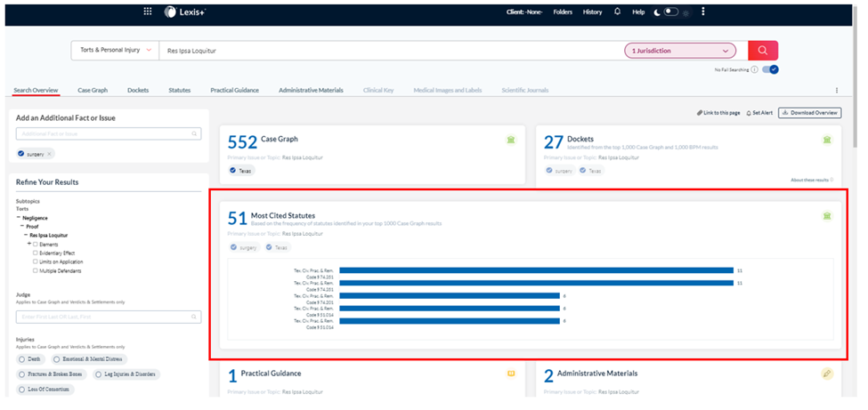This screenshot has width=868, height=410.
Task: Open Folders in the header
Action: tap(563, 12)
